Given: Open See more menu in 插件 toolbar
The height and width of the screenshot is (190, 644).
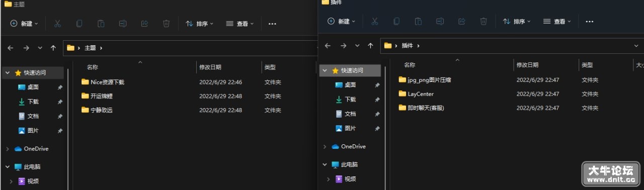Looking at the screenshot, I should coord(590,21).
